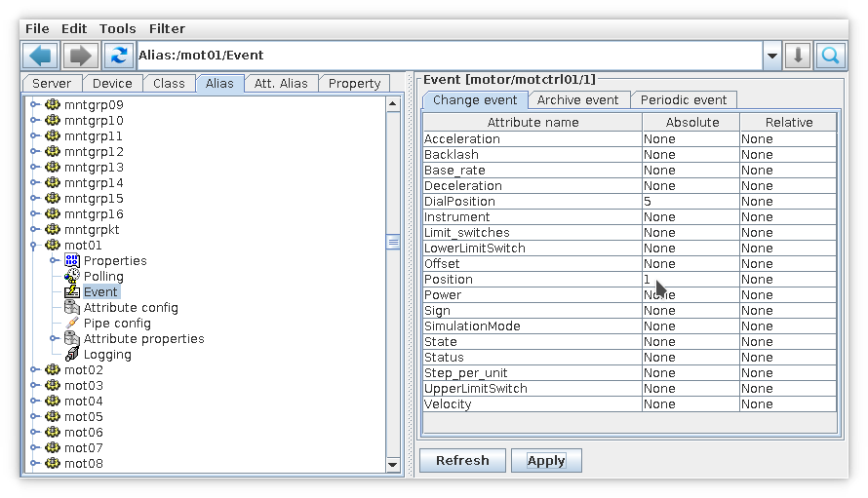Select the Logging icon under mot01
The image size is (868, 498).
coord(72,354)
